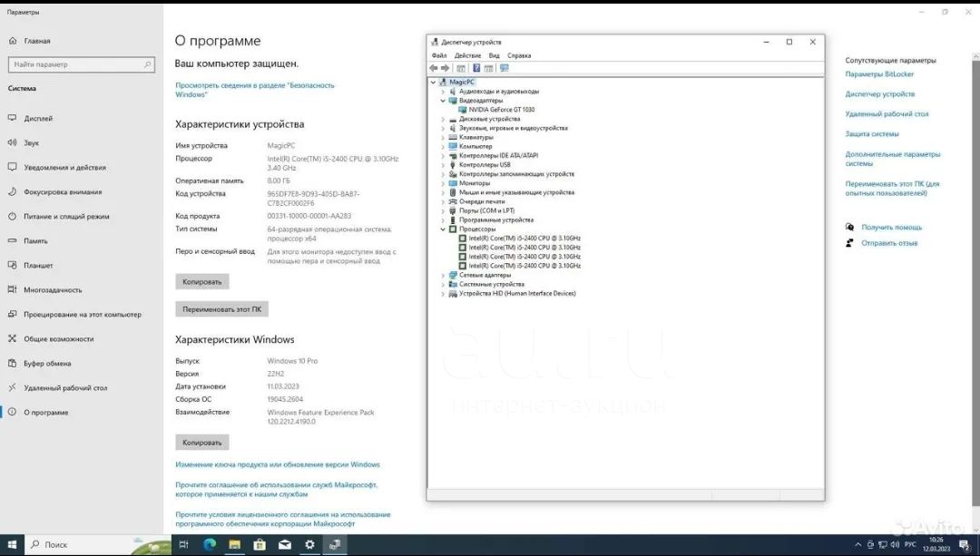This screenshot has height=556, width=980.
Task: Open the Mail app on the taskbar
Action: (284, 545)
